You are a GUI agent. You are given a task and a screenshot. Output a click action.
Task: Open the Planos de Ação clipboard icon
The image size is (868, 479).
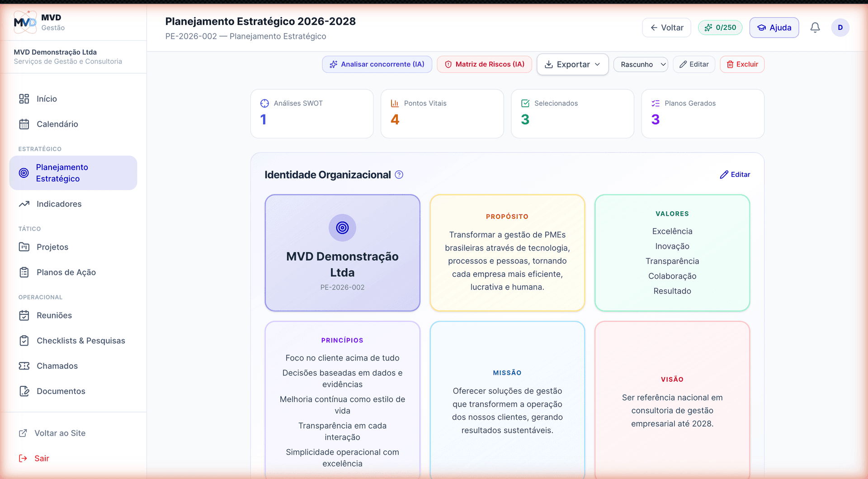tap(24, 272)
